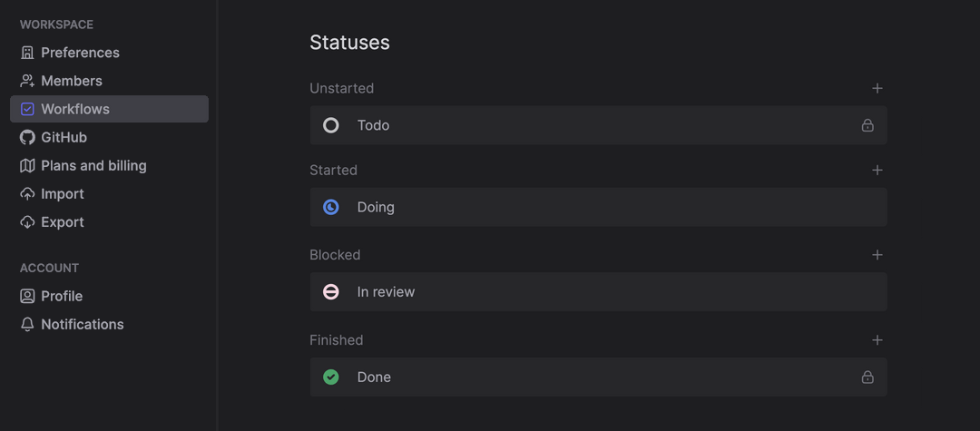
Task: Navigate to Plans and billing
Action: [93, 165]
